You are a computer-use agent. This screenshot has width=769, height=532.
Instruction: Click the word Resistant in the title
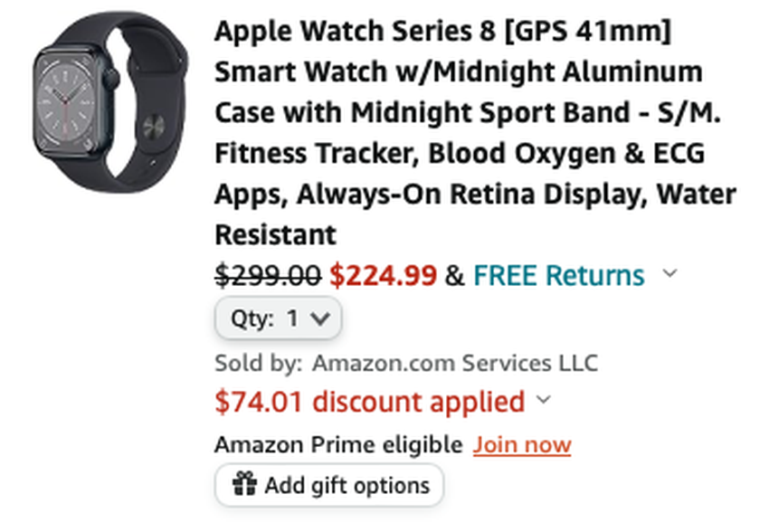[x=275, y=235]
